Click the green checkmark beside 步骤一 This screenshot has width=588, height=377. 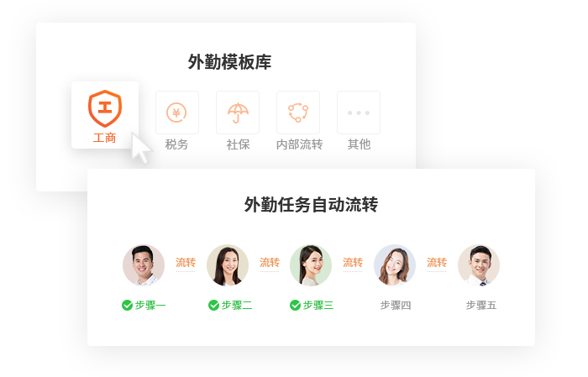pyautogui.click(x=127, y=306)
